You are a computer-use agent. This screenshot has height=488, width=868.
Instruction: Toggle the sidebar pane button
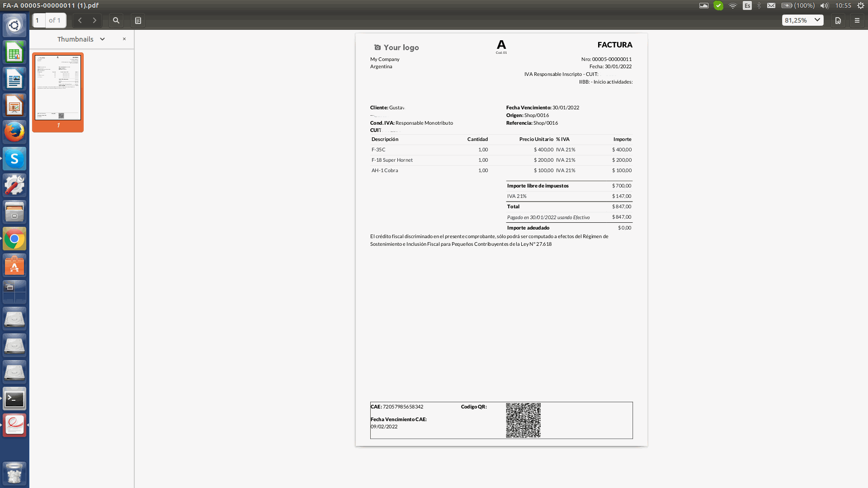pos(138,20)
